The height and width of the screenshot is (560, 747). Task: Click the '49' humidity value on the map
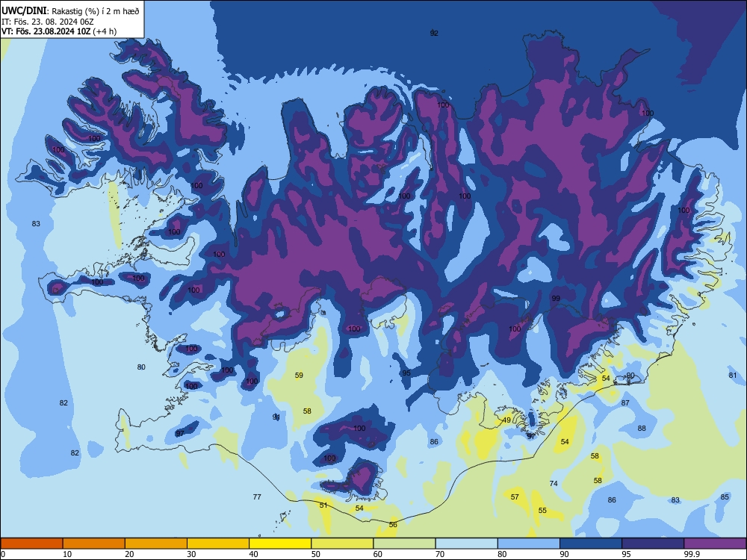pos(507,420)
